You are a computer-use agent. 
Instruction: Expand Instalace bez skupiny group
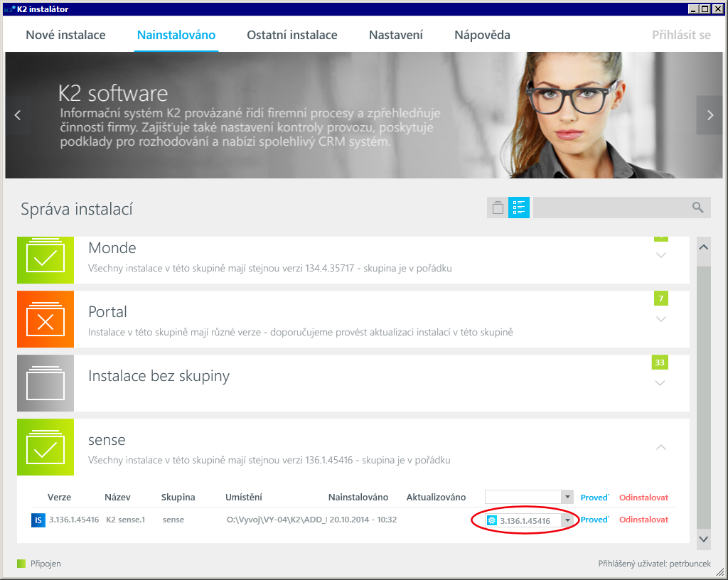[x=660, y=383]
